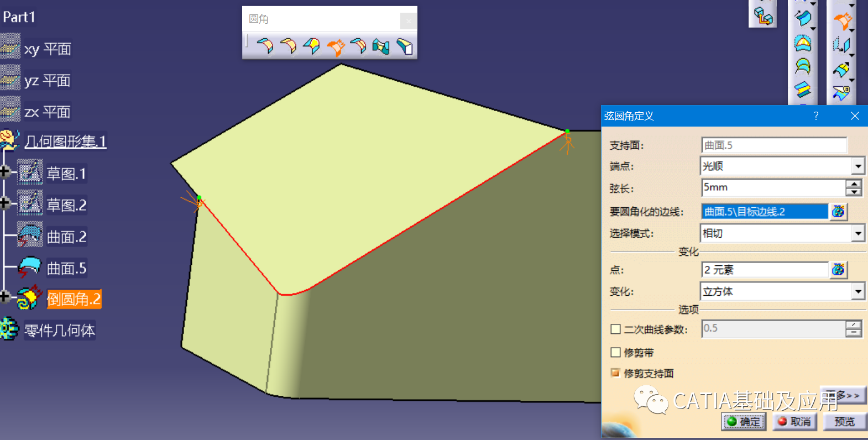Click the Translate tool icon
This screenshot has width=868, height=440.
tap(841, 45)
